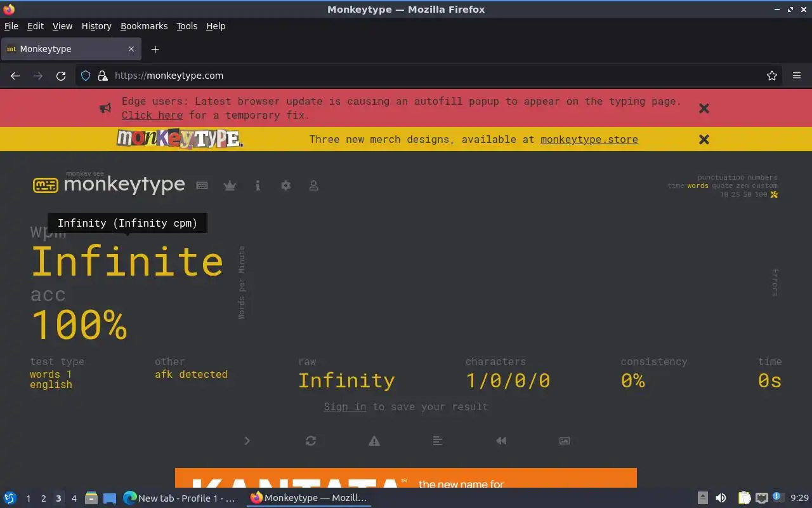Toggle words history list icon
812x508 pixels.
pyautogui.click(x=438, y=441)
